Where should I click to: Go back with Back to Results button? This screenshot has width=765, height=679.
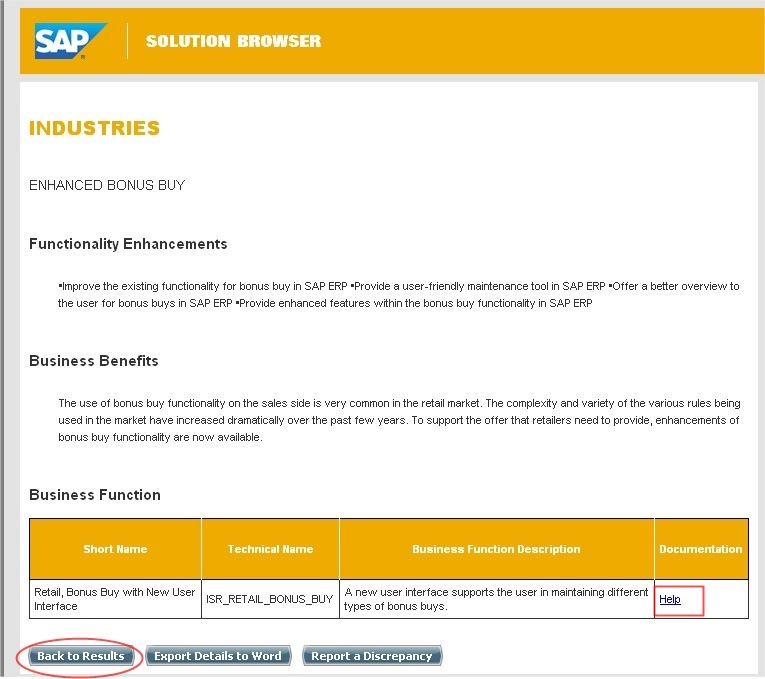pos(81,656)
